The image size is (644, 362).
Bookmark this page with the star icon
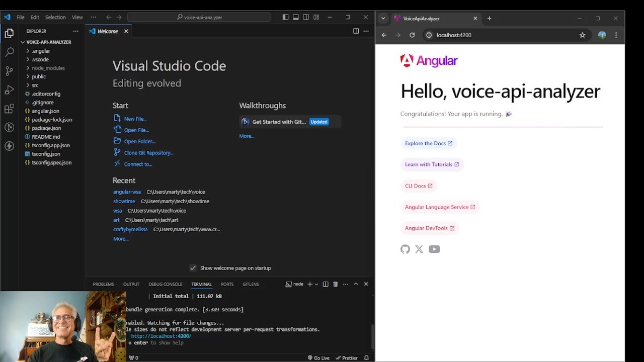(x=582, y=35)
